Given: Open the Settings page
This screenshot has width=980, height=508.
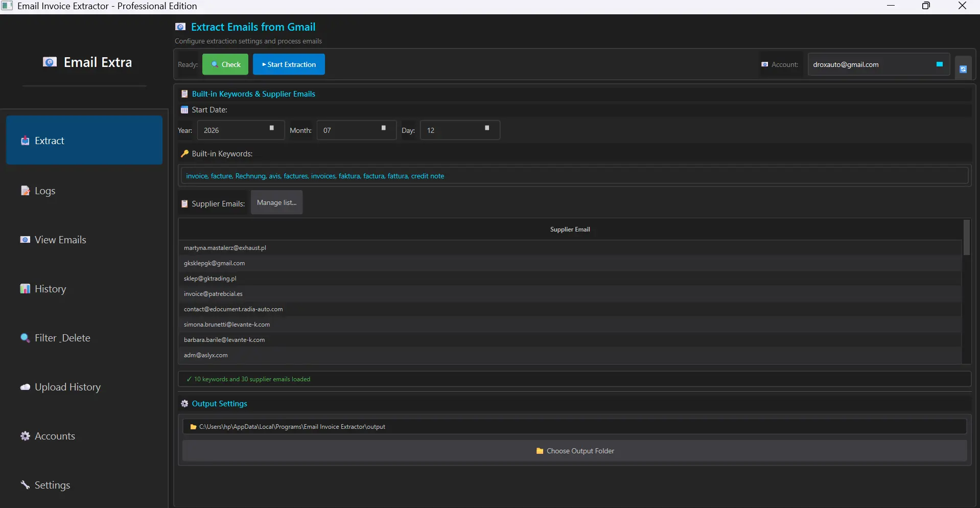Looking at the screenshot, I should [x=84, y=485].
